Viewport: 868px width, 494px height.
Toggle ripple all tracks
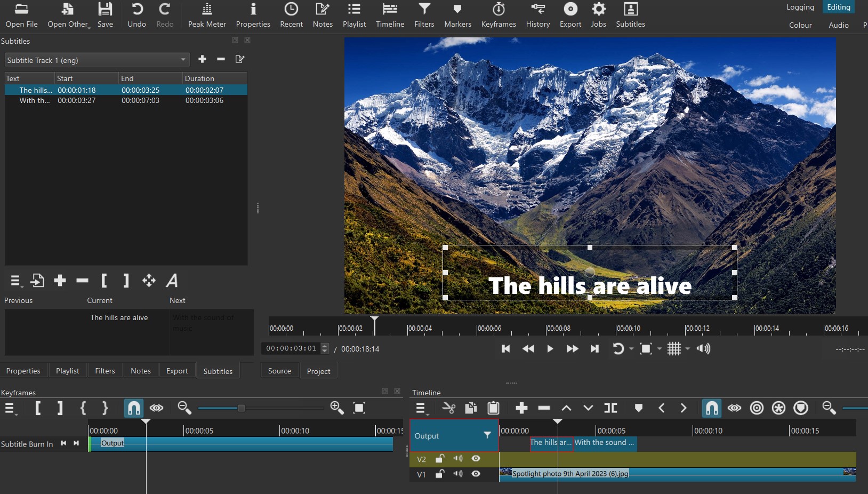click(x=779, y=408)
